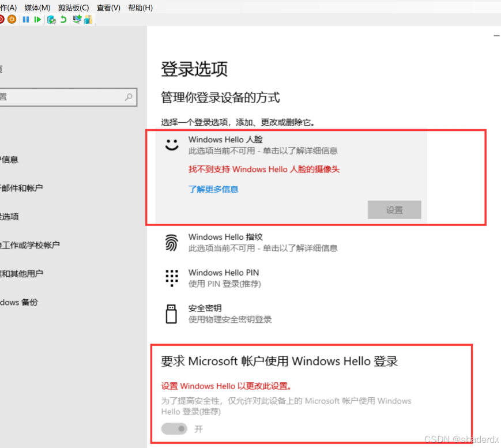Click the green Reset play icon
Image resolution: width=501 pixels, height=448 pixels.
pyautogui.click(x=37, y=20)
